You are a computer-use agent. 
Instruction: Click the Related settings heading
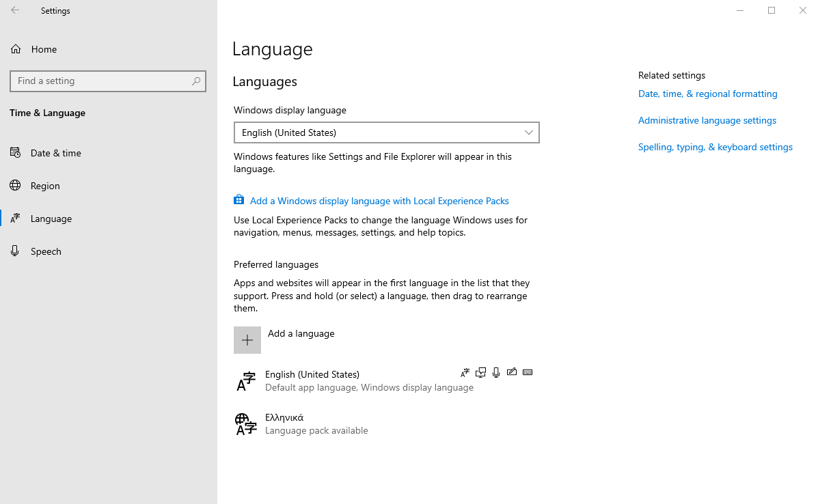(x=671, y=75)
